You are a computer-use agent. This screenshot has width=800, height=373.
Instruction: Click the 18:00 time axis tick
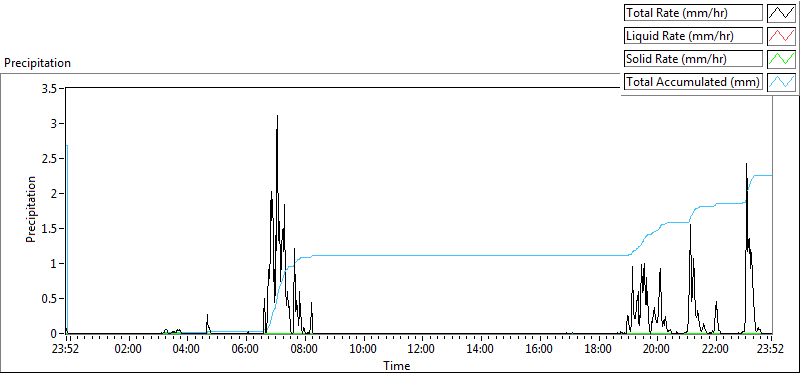(597, 350)
